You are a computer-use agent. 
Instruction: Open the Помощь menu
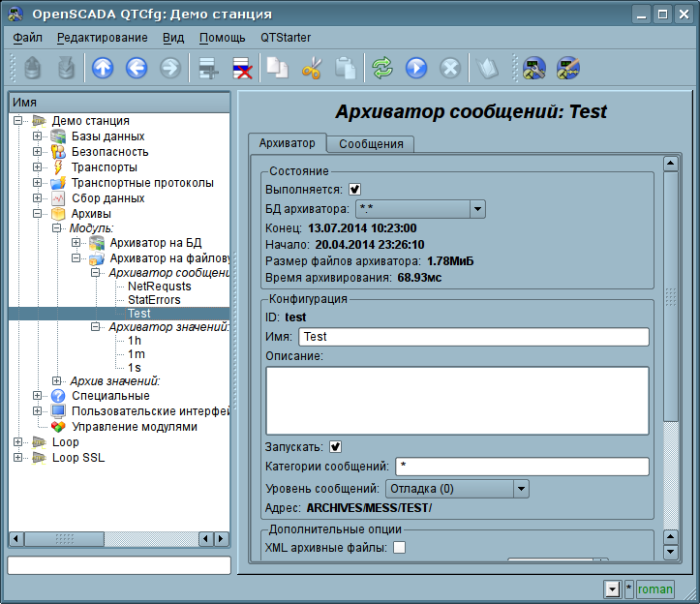[223, 38]
